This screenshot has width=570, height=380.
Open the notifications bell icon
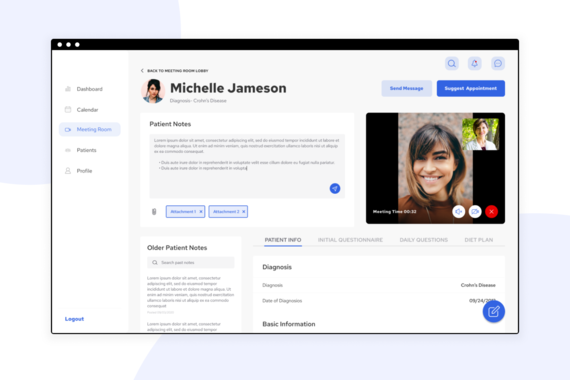point(474,64)
